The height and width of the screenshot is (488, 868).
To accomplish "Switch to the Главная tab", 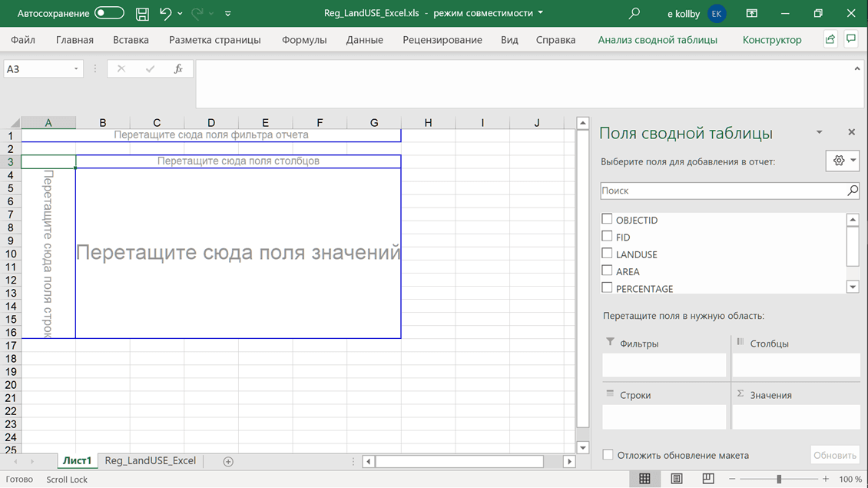I will click(75, 40).
